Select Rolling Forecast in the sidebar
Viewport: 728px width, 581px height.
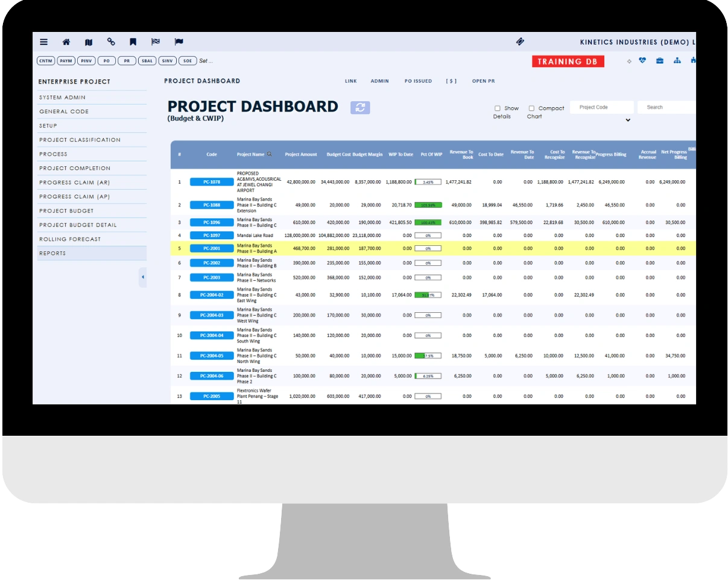click(x=70, y=239)
